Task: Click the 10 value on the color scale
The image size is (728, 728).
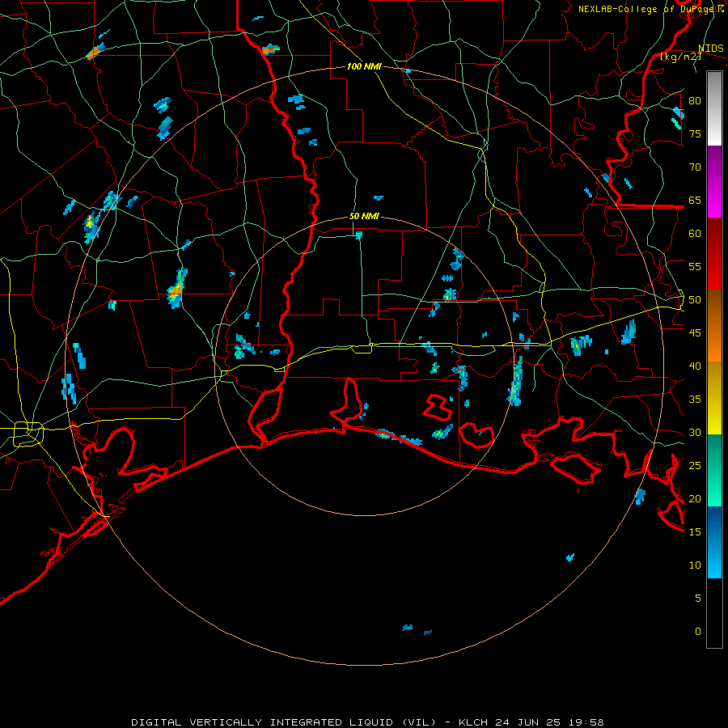Action: pyautogui.click(x=695, y=565)
